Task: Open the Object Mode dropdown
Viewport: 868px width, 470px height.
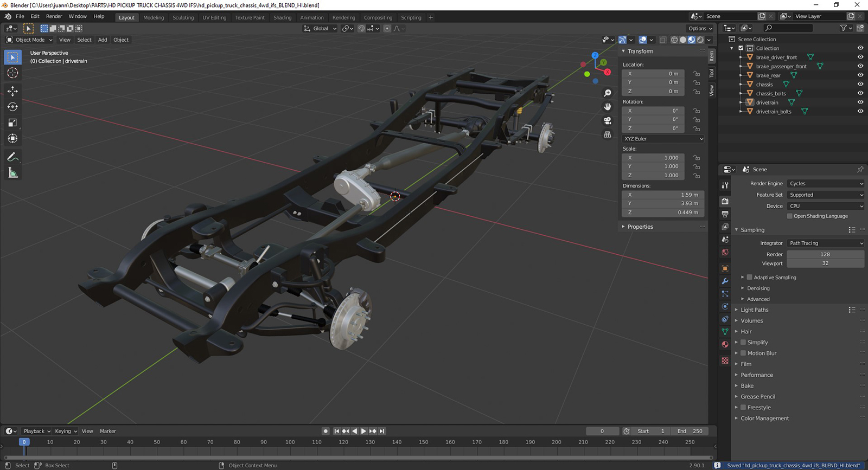Action: pos(29,40)
